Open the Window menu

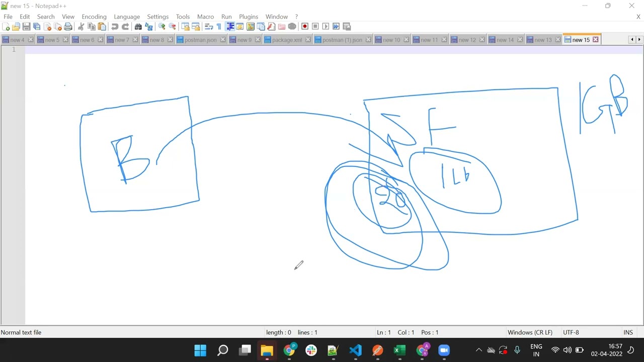[x=277, y=17]
